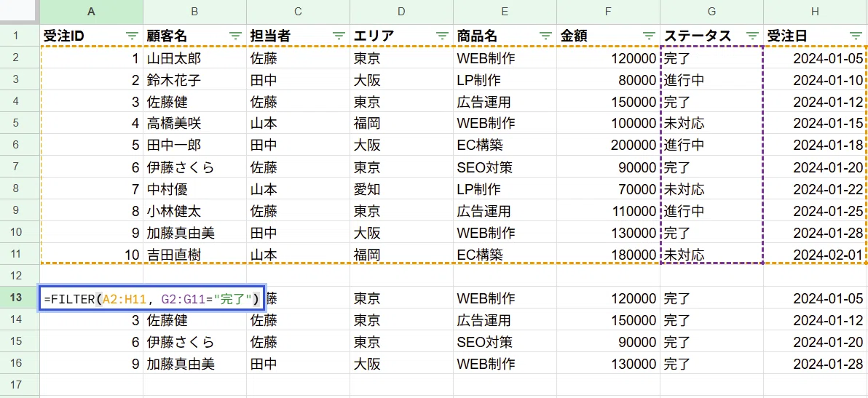Click the 未対応 status cell in row 5

[x=711, y=124]
